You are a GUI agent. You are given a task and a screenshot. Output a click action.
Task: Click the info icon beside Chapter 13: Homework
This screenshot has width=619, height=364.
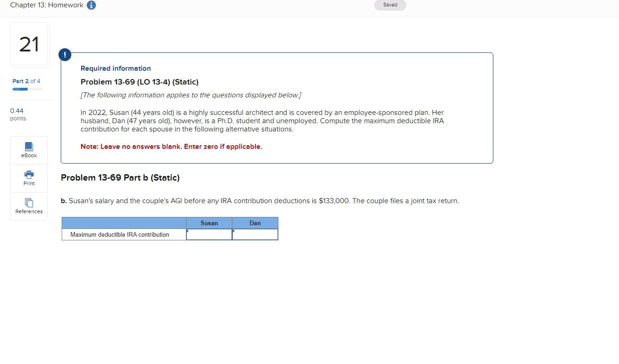[90, 5]
